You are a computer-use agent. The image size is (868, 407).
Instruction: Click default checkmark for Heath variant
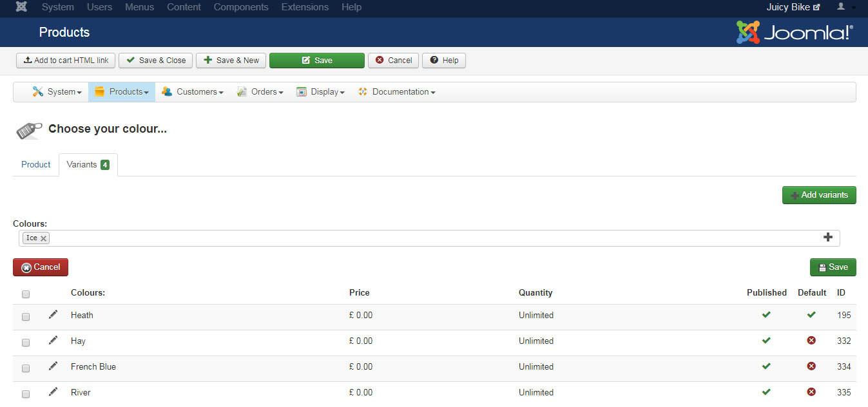pos(811,315)
